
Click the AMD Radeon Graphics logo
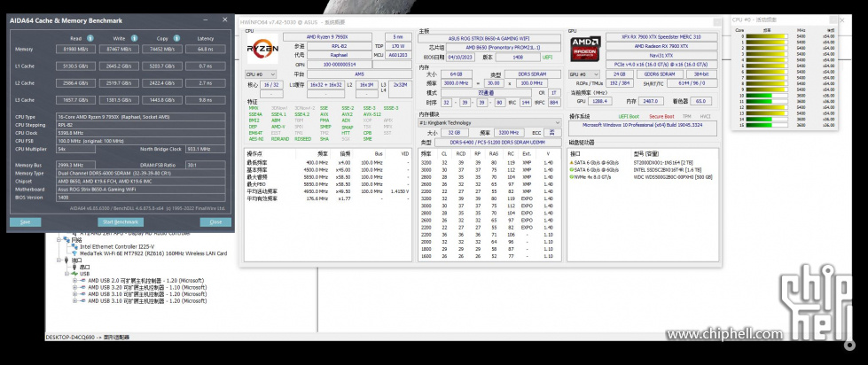[x=585, y=50]
